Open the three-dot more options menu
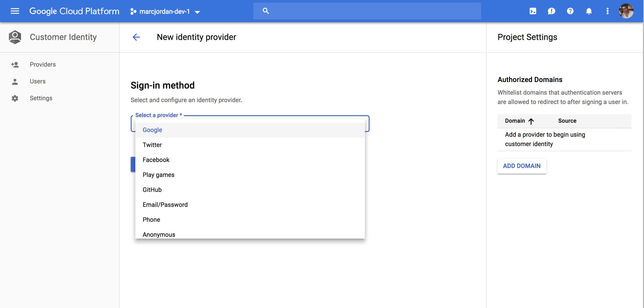The height and width of the screenshot is (308, 644). click(607, 11)
